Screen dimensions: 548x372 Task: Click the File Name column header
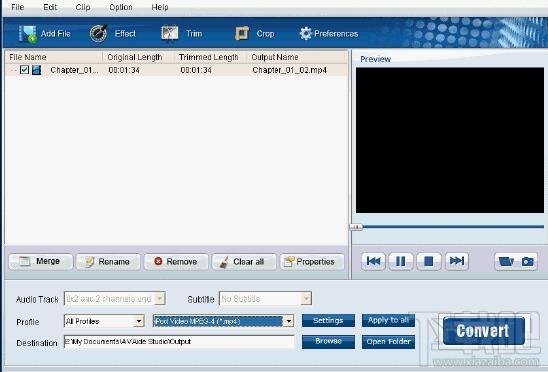coord(53,57)
